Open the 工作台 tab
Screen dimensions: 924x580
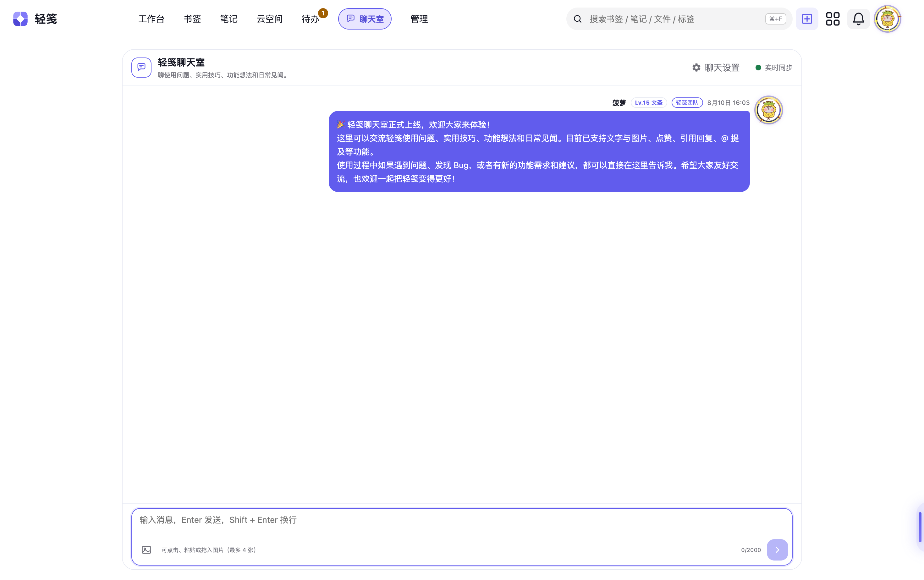(x=151, y=19)
